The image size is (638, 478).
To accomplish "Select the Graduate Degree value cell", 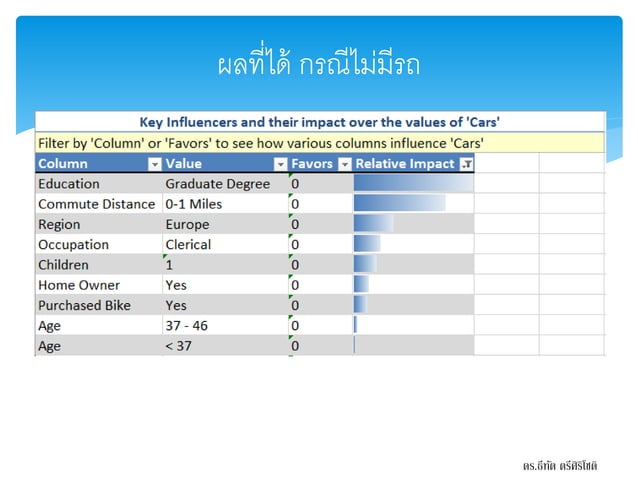I will point(225,183).
